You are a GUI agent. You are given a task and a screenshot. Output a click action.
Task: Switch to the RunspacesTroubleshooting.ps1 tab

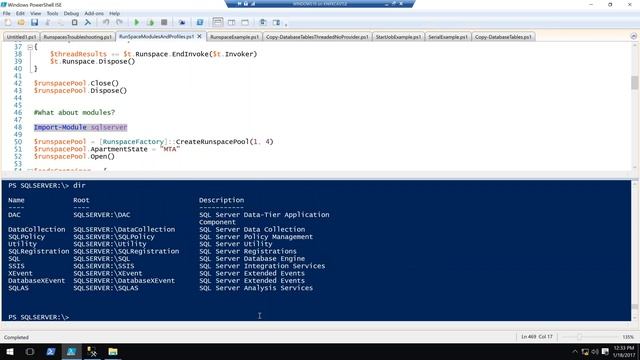click(78, 37)
